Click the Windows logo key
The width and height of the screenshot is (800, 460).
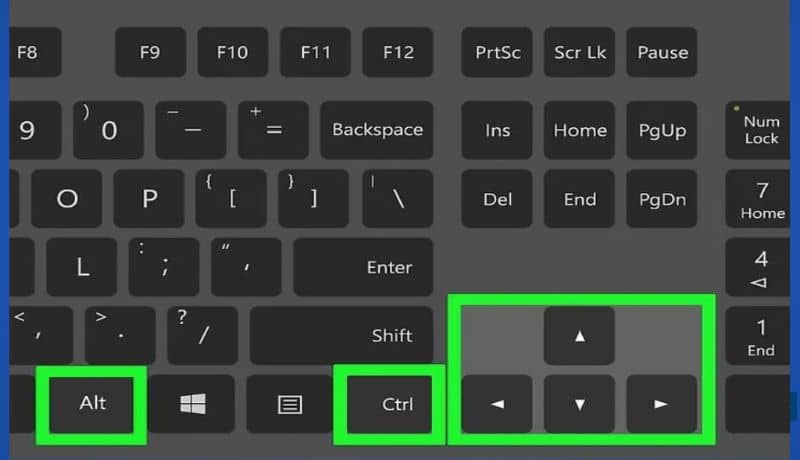pos(191,404)
